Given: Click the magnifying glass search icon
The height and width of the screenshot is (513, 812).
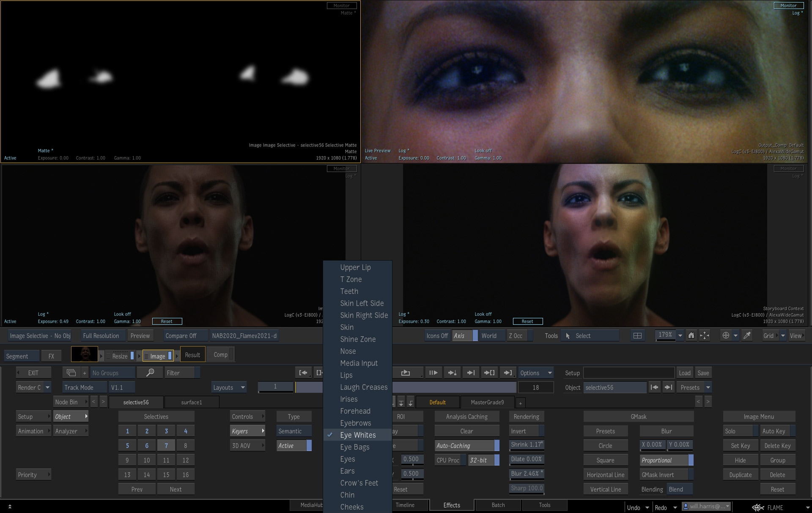Looking at the screenshot, I should [x=150, y=372].
